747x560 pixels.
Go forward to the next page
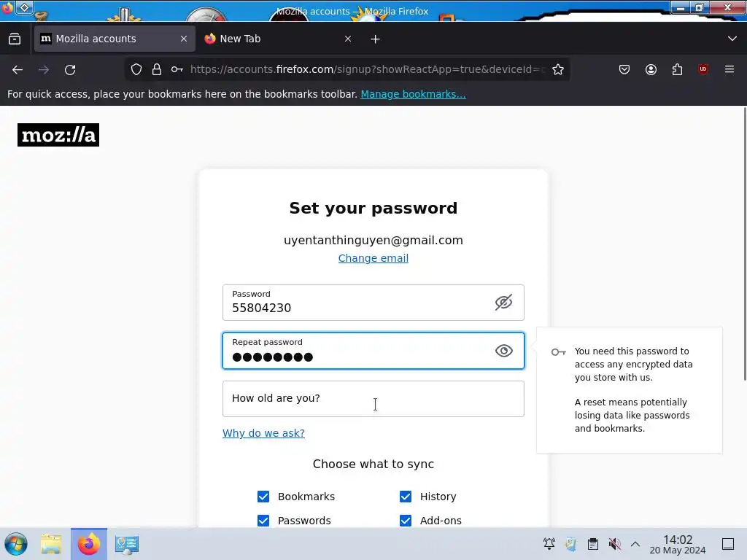44,70
